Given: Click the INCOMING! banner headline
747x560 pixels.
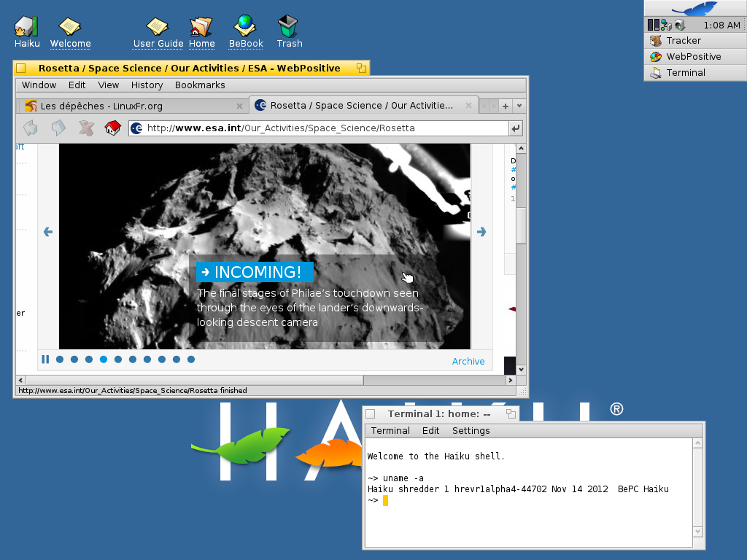Looking at the screenshot, I should [x=255, y=271].
